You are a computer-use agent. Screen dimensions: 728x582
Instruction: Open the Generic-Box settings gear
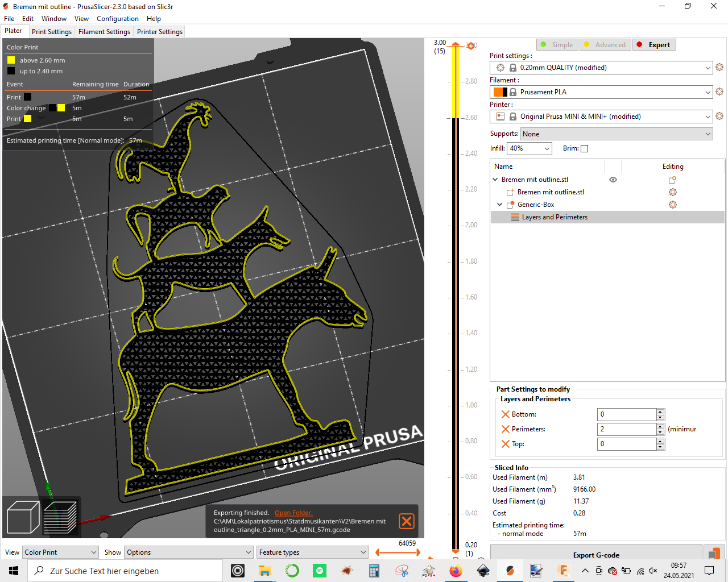672,205
